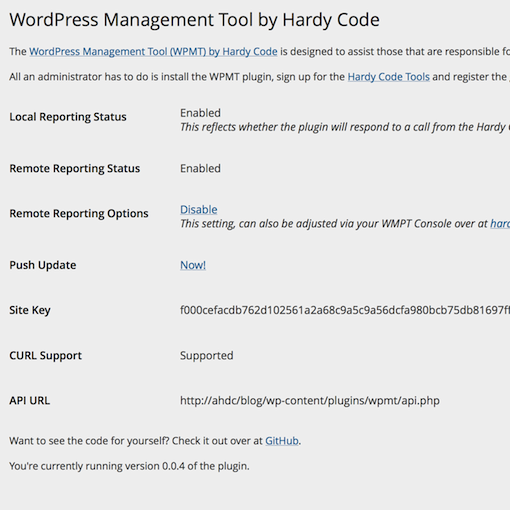The image size is (510, 510).
Task: Follow the Hardy Code Tools link
Action: 389,77
